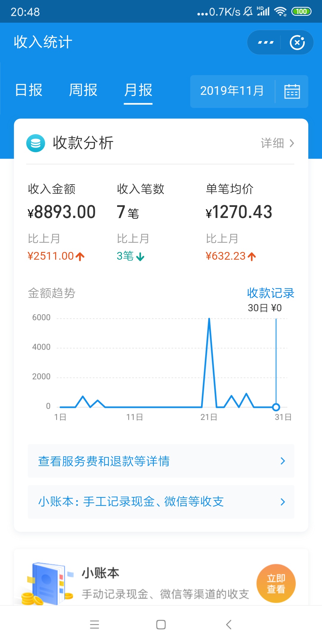Screen dimensions: 322x644
Task: Tap the 收入金额 value ¥8893.00
Action: pyautogui.click(x=62, y=212)
